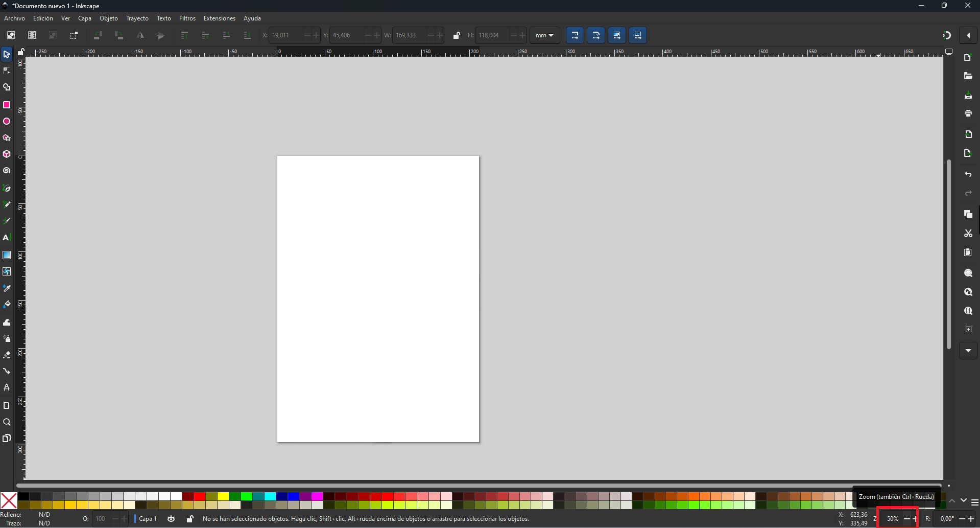This screenshot has height=528, width=980.
Task: Select the Star and polygon tool
Action: point(7,138)
